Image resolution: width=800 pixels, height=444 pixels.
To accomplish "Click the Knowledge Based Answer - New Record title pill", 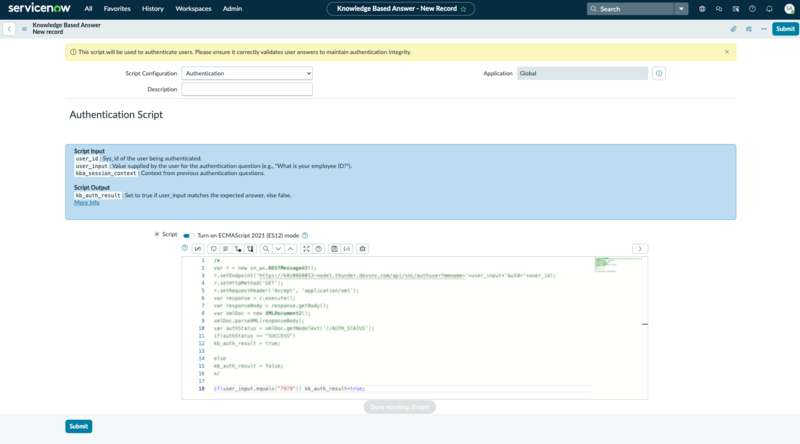I will tap(401, 9).
